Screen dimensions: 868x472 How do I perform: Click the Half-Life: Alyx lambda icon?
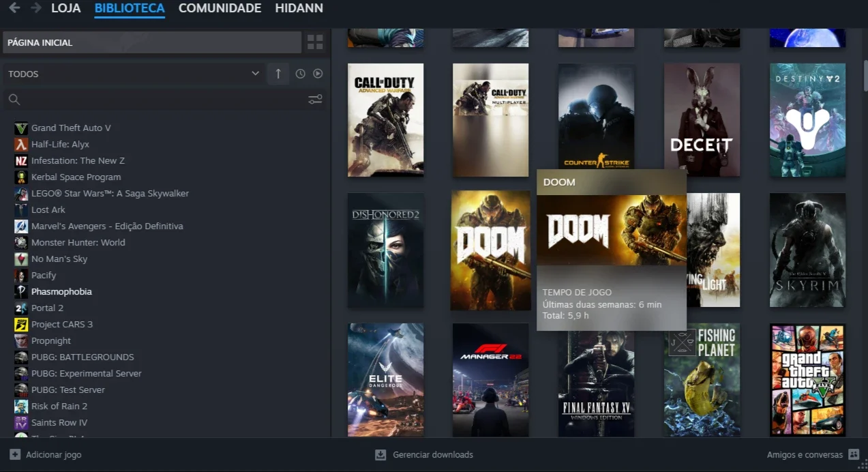[21, 144]
